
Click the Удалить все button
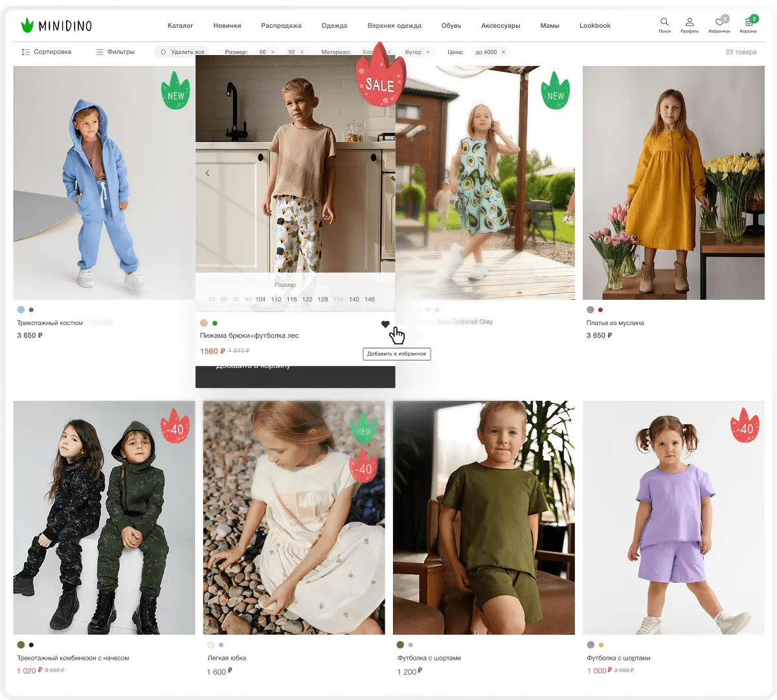[x=183, y=52]
